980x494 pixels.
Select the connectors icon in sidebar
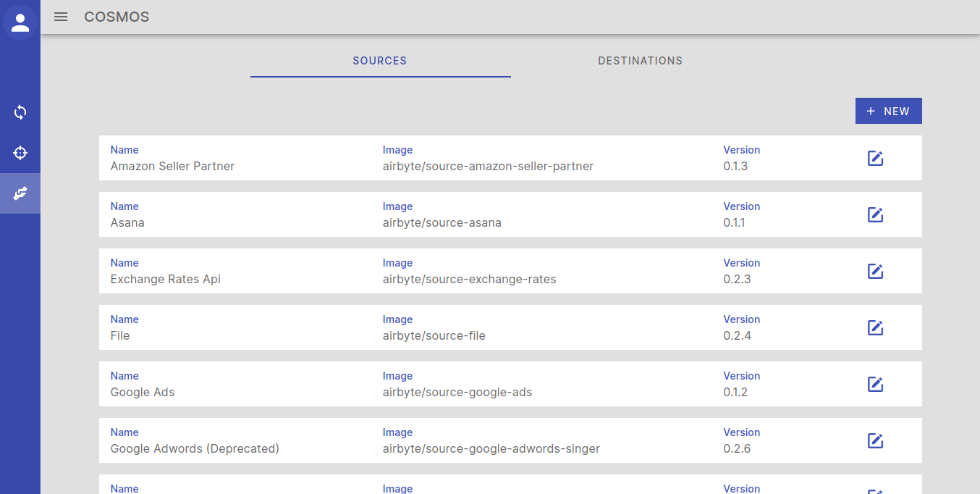[20, 193]
